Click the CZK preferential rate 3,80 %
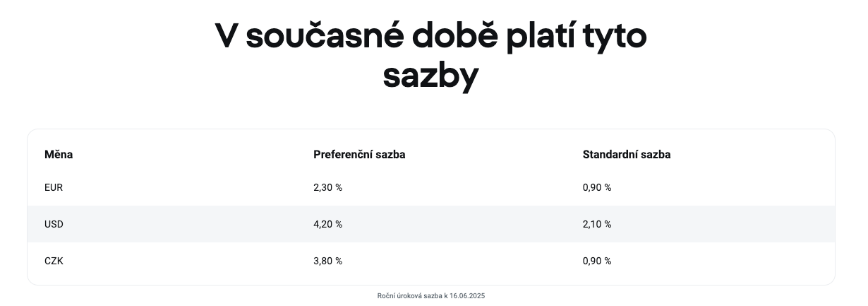 [327, 261]
